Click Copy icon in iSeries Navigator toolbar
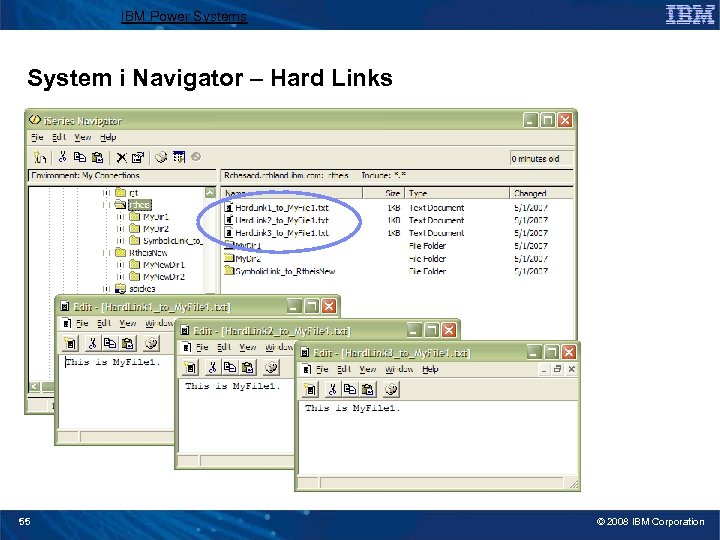This screenshot has height=540, width=720. point(79,158)
